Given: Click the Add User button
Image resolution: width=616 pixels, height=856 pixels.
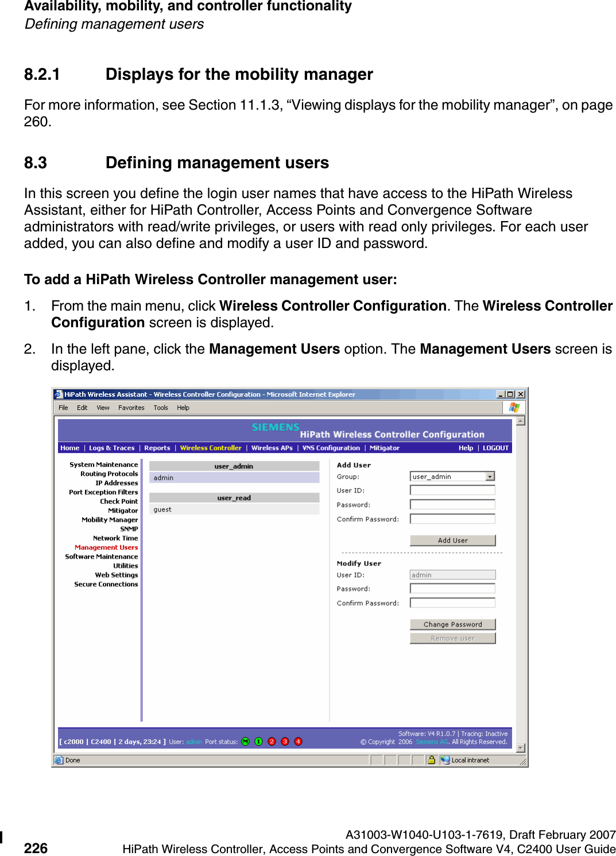Looking at the screenshot, I should click(x=452, y=540).
